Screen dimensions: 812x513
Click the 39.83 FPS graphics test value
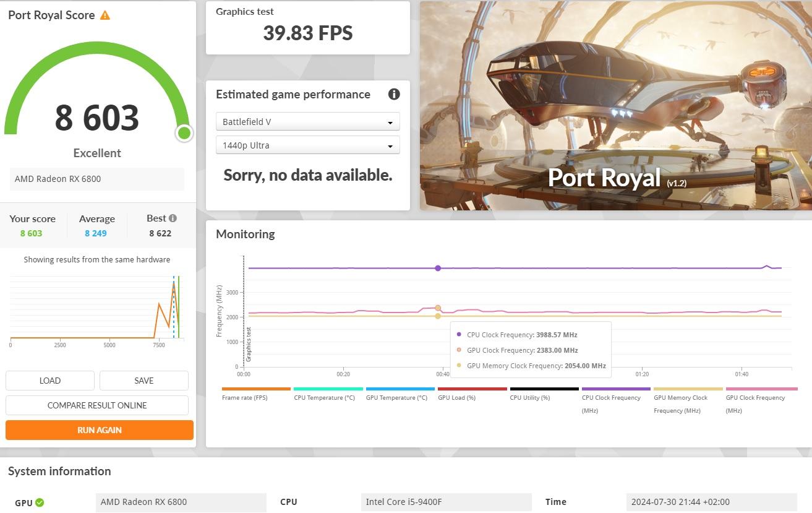click(308, 33)
